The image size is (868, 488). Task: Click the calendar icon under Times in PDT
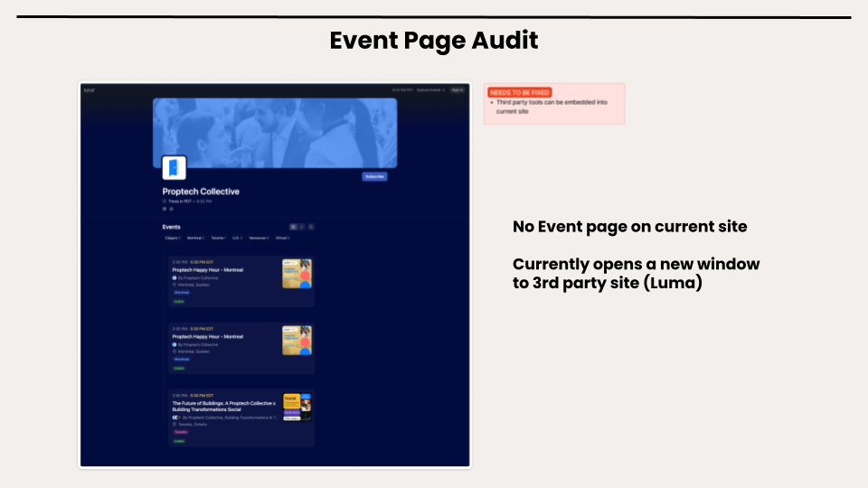pyautogui.click(x=165, y=209)
